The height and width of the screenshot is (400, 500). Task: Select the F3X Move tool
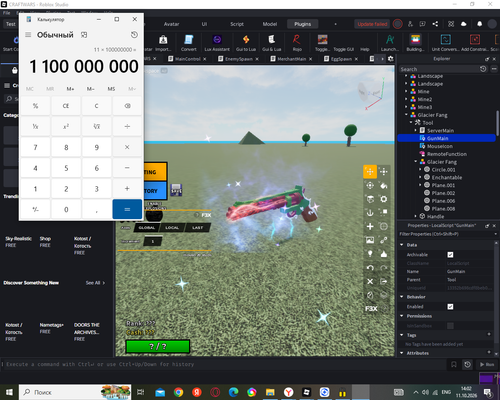[x=370, y=172]
